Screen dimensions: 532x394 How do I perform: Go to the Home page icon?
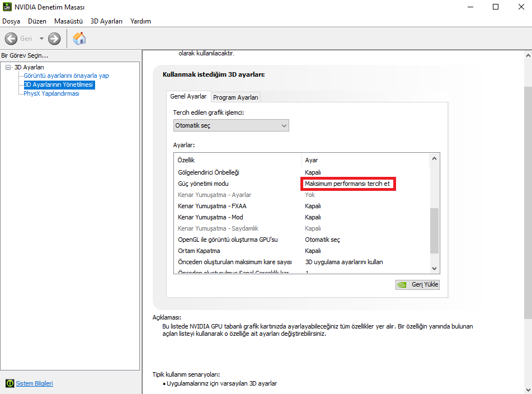(79, 39)
